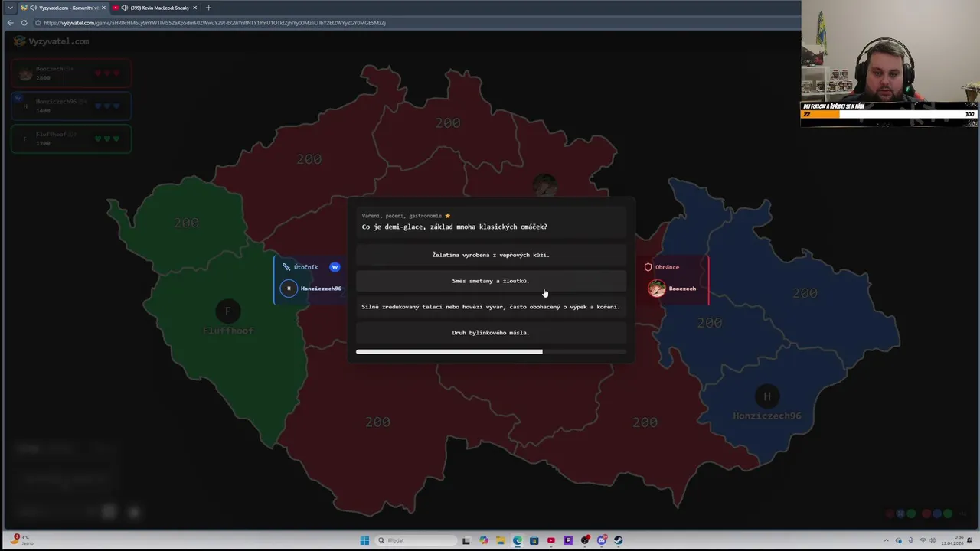Screen dimensions: 980x551
Task: Open the Windows Start menu
Action: pyautogui.click(x=364, y=540)
